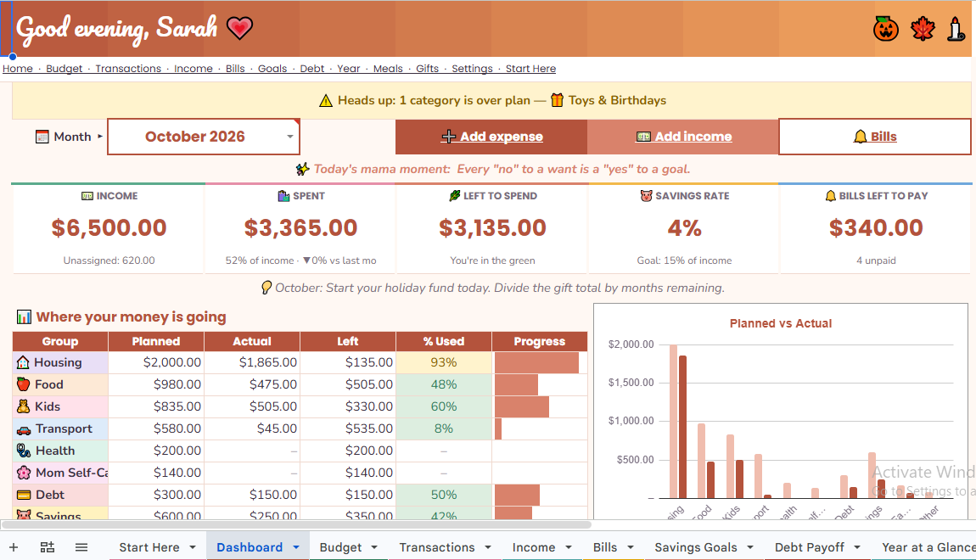Select Food planned $980.00 cell
This screenshot has width=976, height=560.
point(156,384)
